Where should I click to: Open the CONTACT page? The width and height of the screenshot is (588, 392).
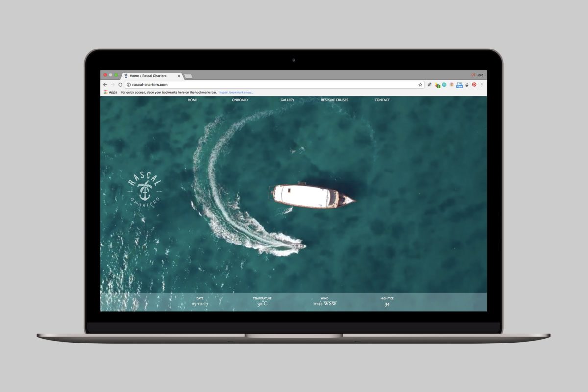[x=382, y=100]
